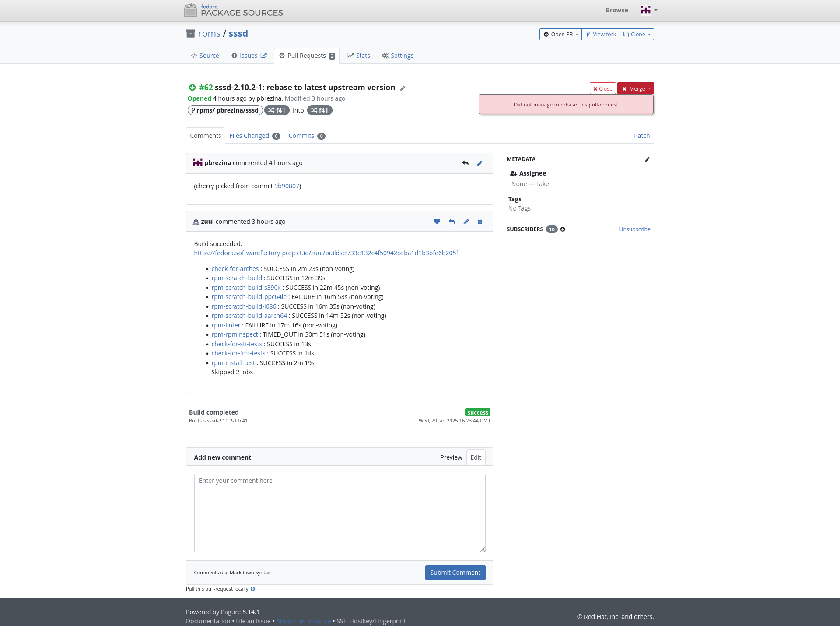This screenshot has height=626, width=840.
Task: Click the source f41 branch badge
Action: 276,110
